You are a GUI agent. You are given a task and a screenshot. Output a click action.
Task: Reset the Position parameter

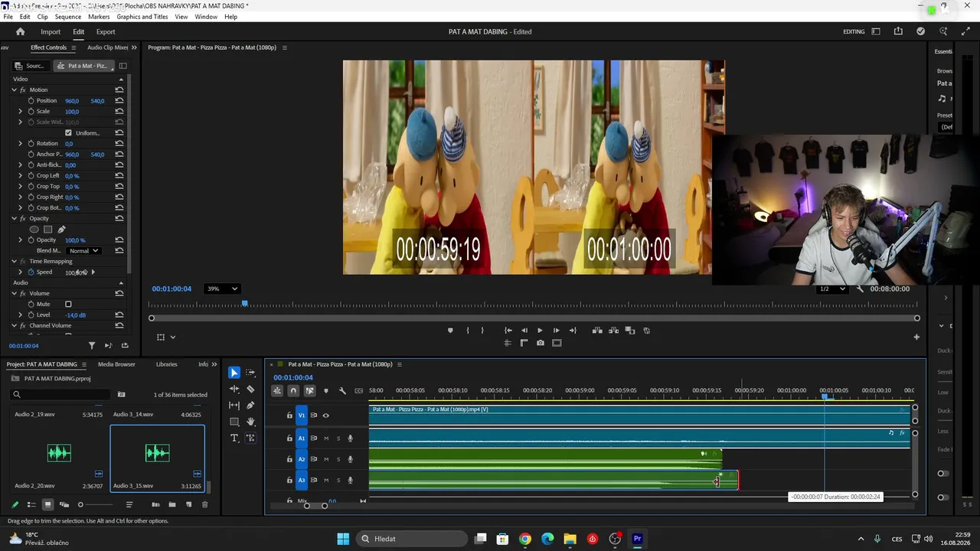[119, 100]
